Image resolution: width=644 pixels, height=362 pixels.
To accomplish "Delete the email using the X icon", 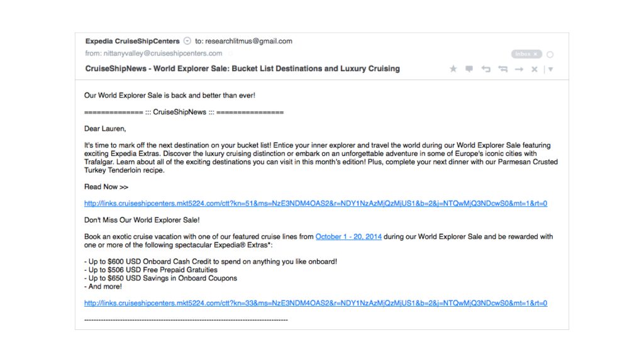I will click(535, 69).
